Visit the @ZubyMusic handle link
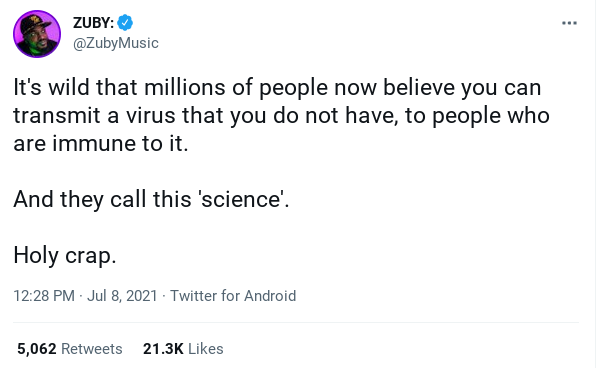Image resolution: width=598 pixels, height=368 pixels. 116,43
